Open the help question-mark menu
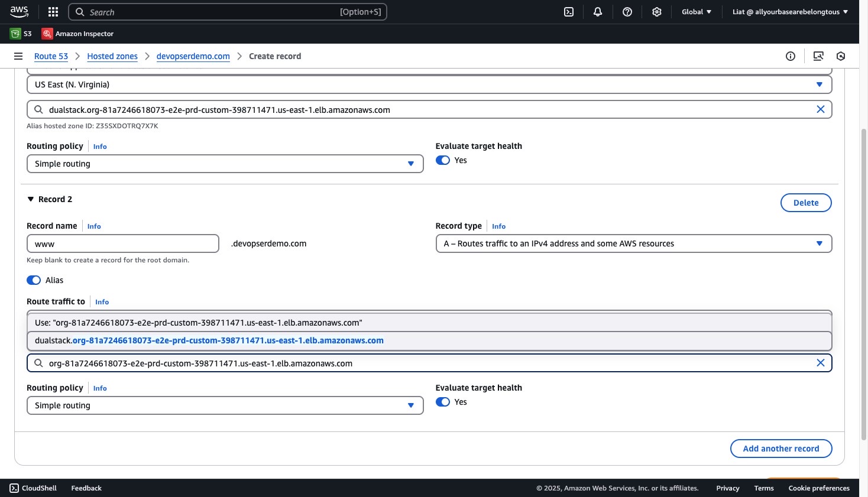The width and height of the screenshot is (868, 497). click(x=627, y=12)
